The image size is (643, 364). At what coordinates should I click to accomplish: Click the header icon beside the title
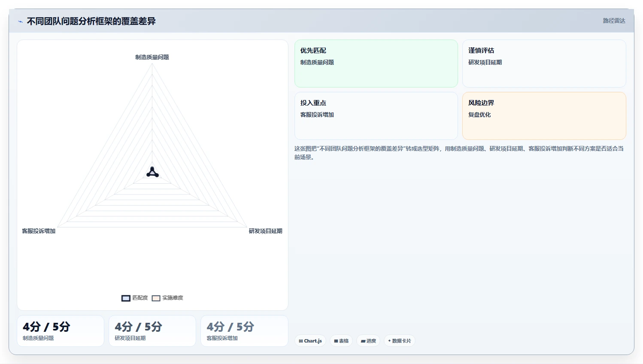[20, 21]
